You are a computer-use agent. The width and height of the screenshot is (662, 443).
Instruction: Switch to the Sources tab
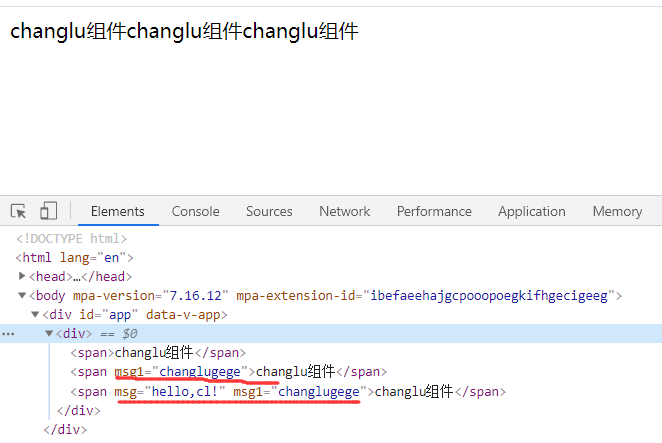tap(269, 211)
